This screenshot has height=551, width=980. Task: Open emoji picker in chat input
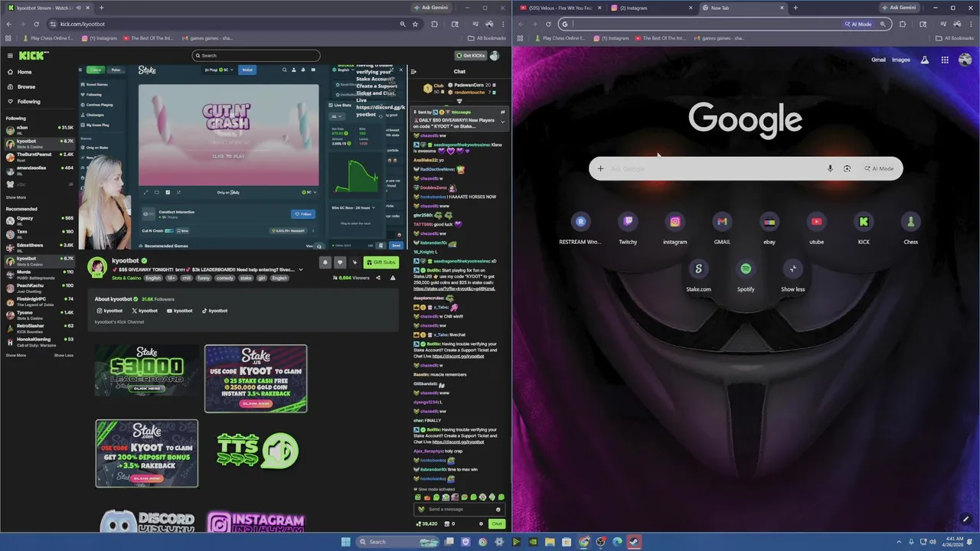point(498,509)
